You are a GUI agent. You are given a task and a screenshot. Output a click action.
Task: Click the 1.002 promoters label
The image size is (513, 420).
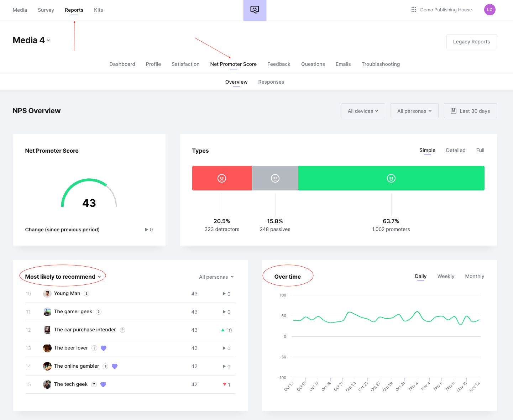[391, 229]
